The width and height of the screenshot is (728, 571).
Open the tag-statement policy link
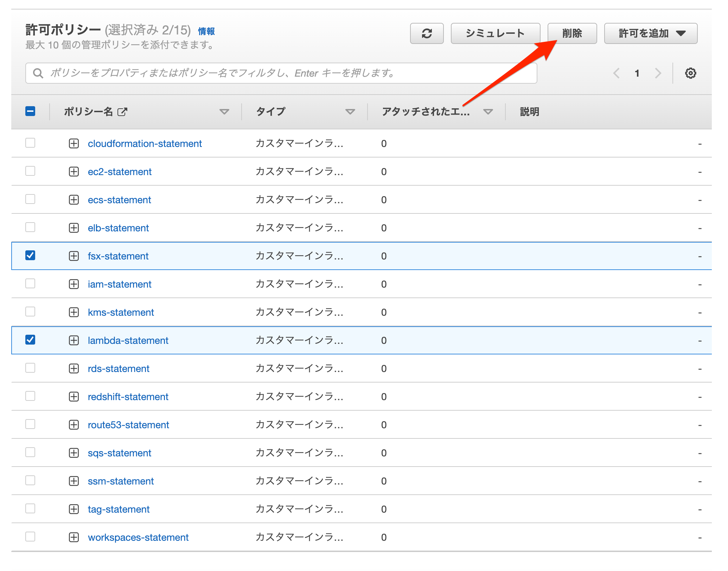pos(119,509)
